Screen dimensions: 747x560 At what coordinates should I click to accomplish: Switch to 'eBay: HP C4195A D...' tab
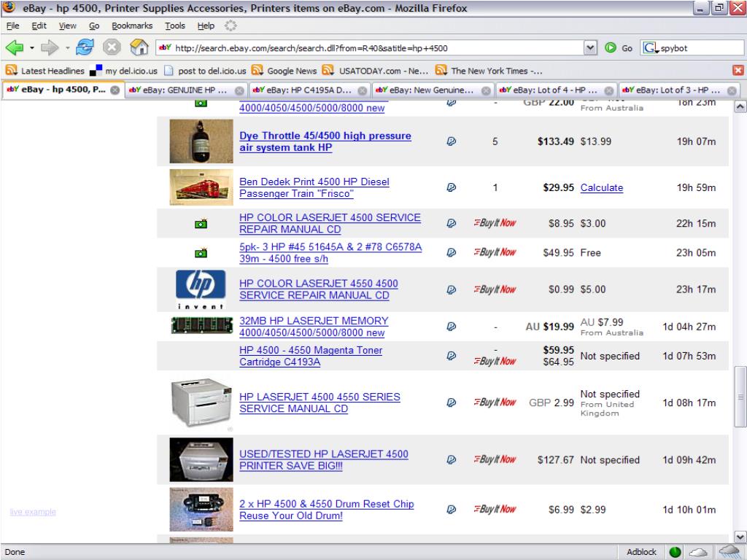tap(309, 90)
